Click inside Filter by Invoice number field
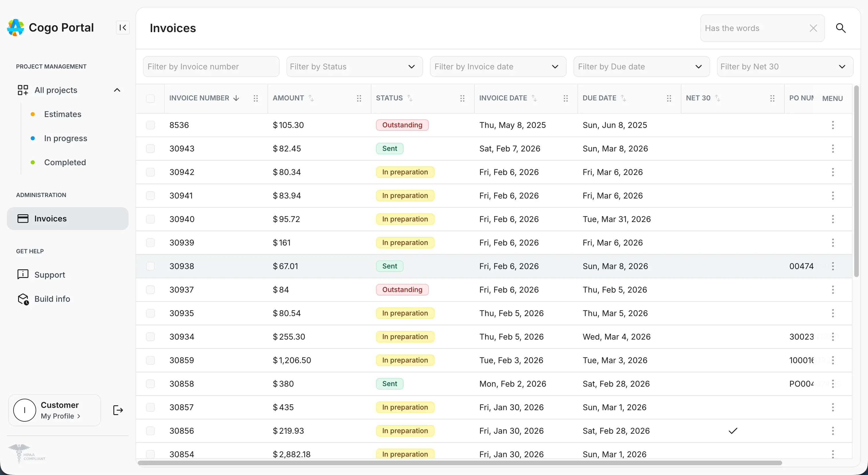 (211, 67)
